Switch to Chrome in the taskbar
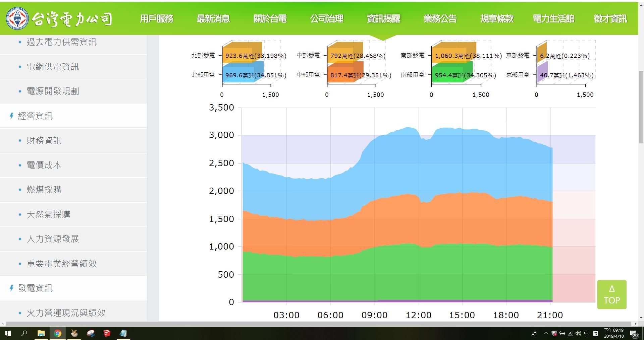Screen dimensions: 644x340 [58, 333]
